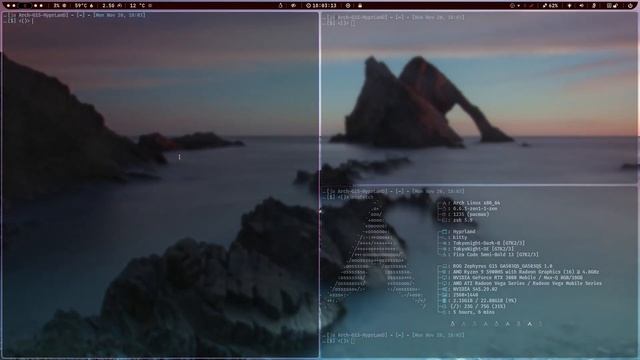Open the power menu icon

[630, 6]
